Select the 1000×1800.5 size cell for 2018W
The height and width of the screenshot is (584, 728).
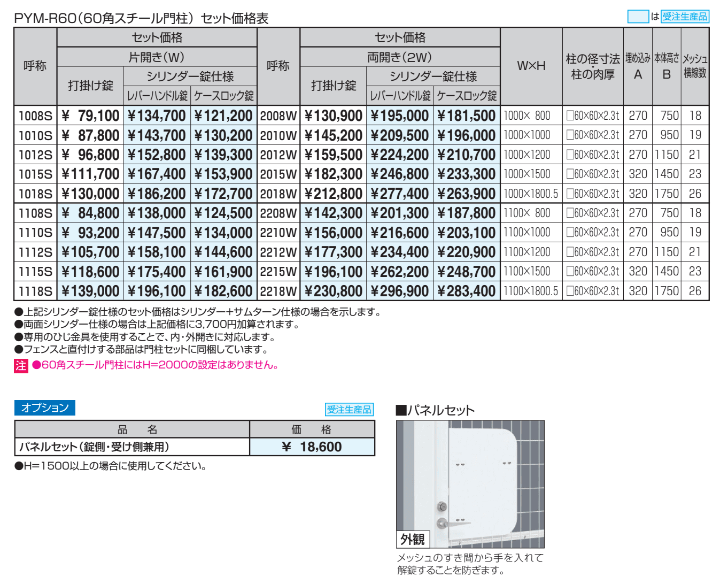click(531, 193)
